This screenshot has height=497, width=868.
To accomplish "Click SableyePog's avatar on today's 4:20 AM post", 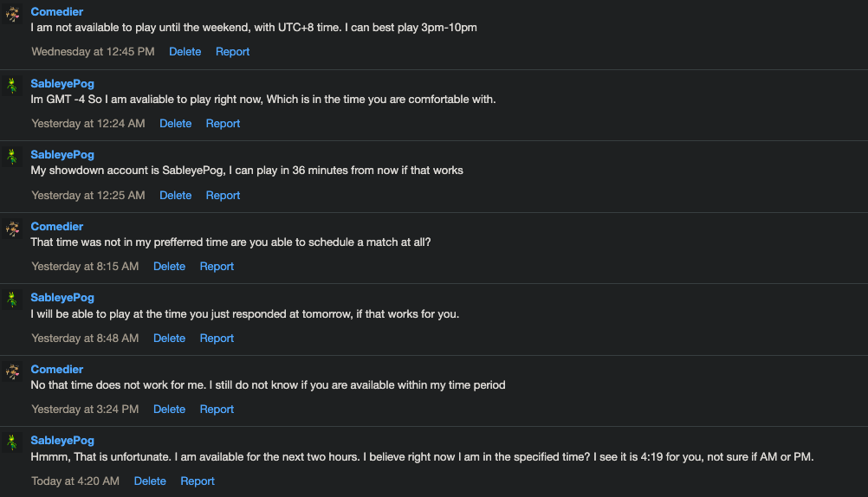I will pos(13,443).
